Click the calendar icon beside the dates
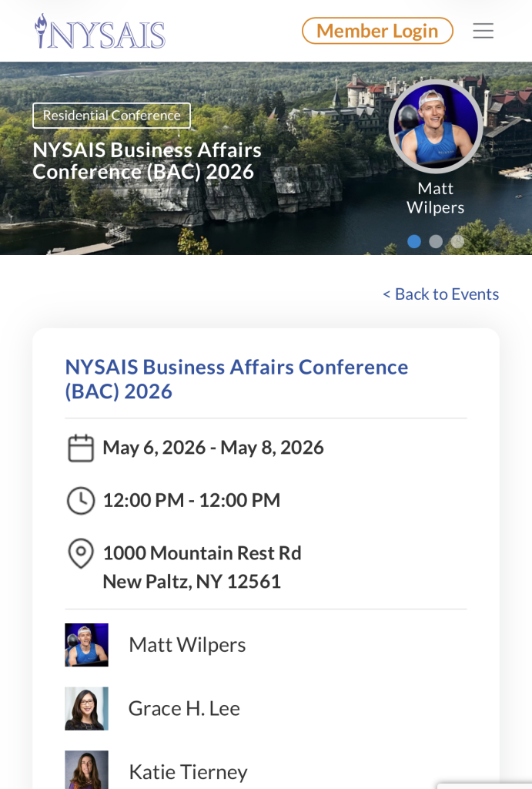The width and height of the screenshot is (532, 789). point(80,447)
